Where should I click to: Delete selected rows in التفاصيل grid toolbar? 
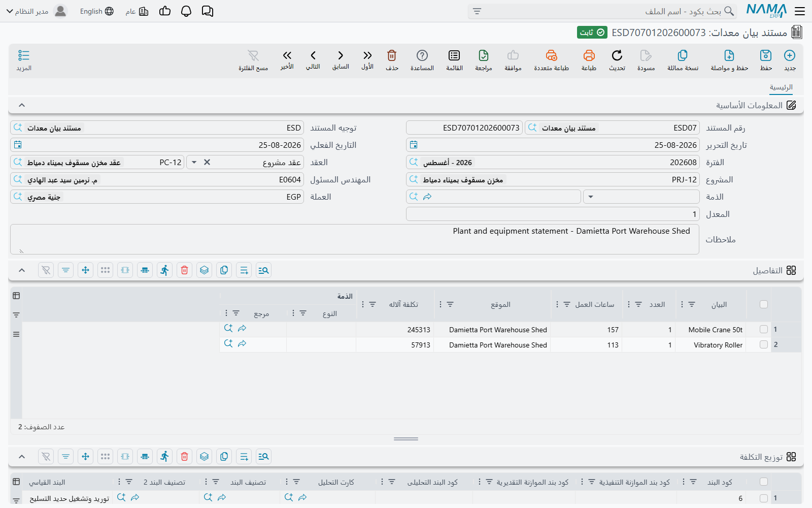click(x=185, y=270)
